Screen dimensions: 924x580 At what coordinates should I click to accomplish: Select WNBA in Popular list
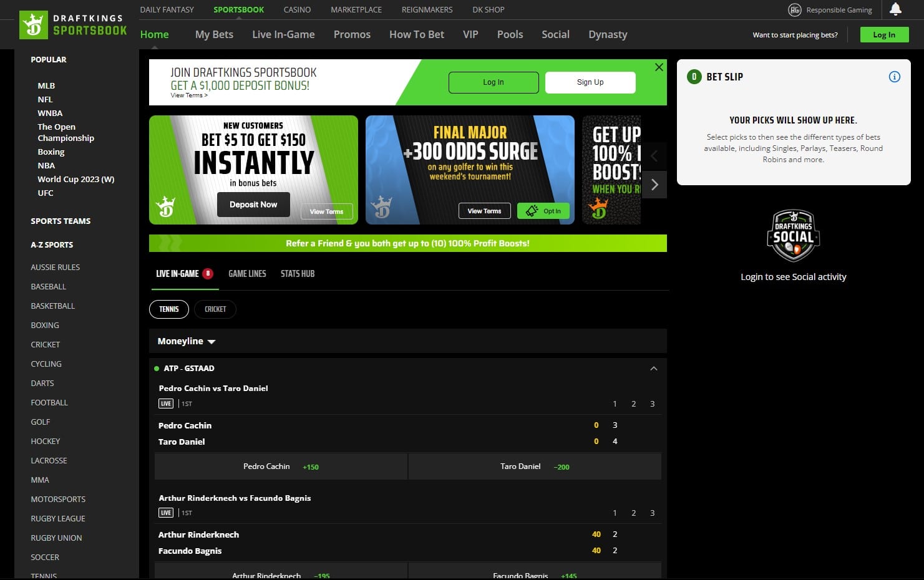click(50, 113)
